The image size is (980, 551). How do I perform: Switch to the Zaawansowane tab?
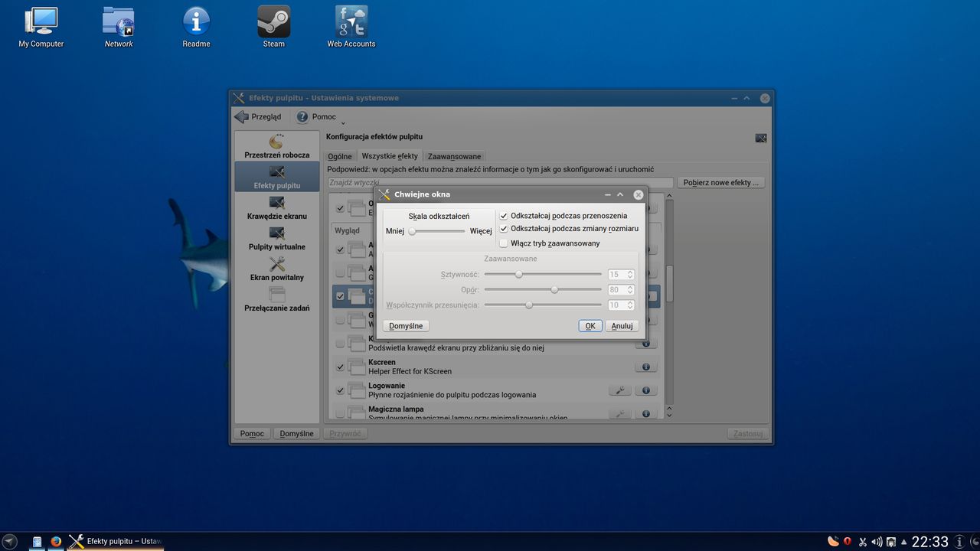pos(455,156)
